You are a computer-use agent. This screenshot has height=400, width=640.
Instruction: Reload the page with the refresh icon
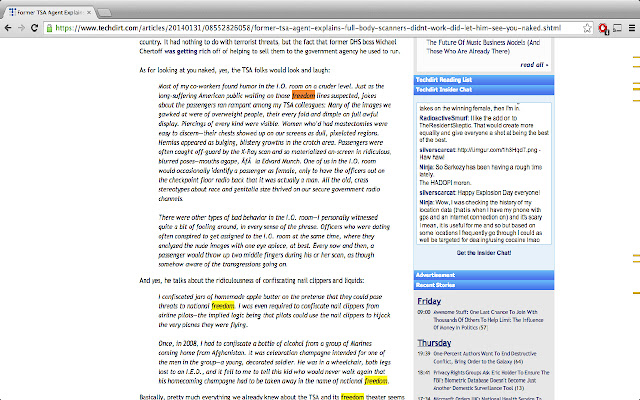click(35, 28)
